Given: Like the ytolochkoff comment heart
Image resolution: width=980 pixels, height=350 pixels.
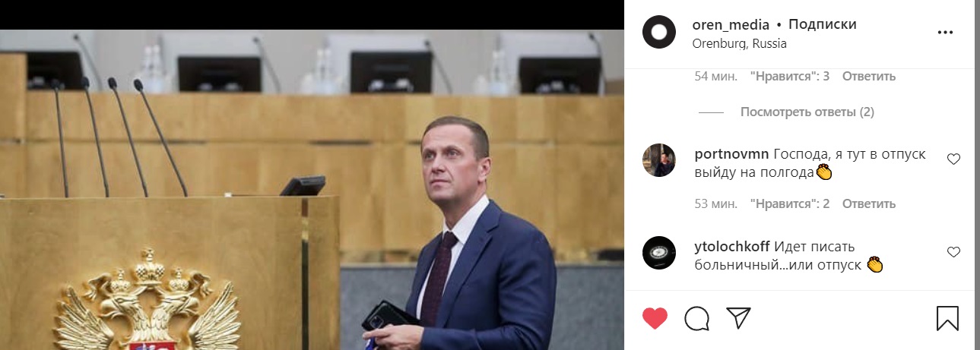Looking at the screenshot, I should [x=954, y=251].
